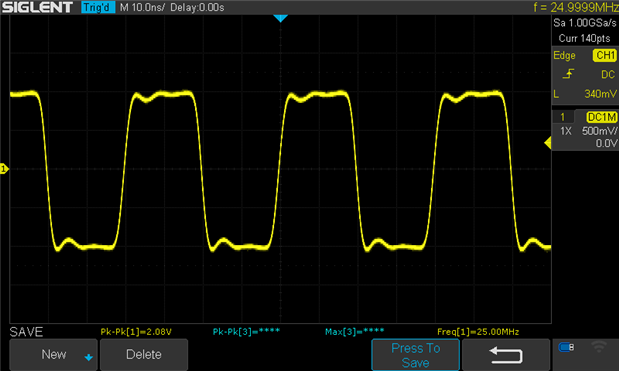Viewport: 619px width, 371px height.
Task: Click the blue trigger position marker
Action: [281, 18]
